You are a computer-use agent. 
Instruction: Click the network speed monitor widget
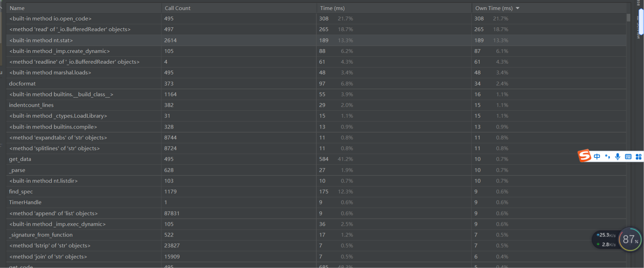(x=606, y=240)
